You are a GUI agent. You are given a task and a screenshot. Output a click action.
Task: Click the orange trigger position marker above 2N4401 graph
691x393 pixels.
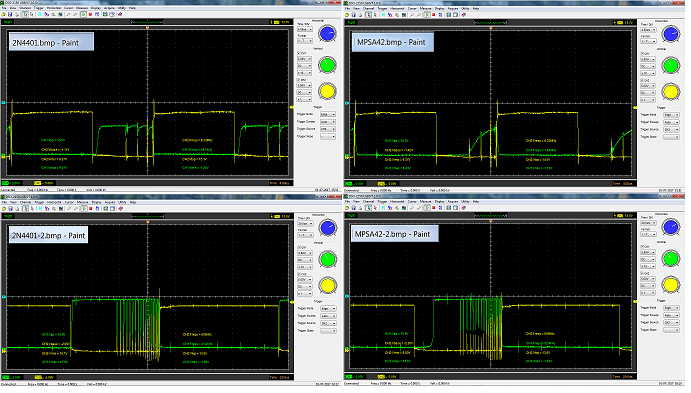click(148, 27)
